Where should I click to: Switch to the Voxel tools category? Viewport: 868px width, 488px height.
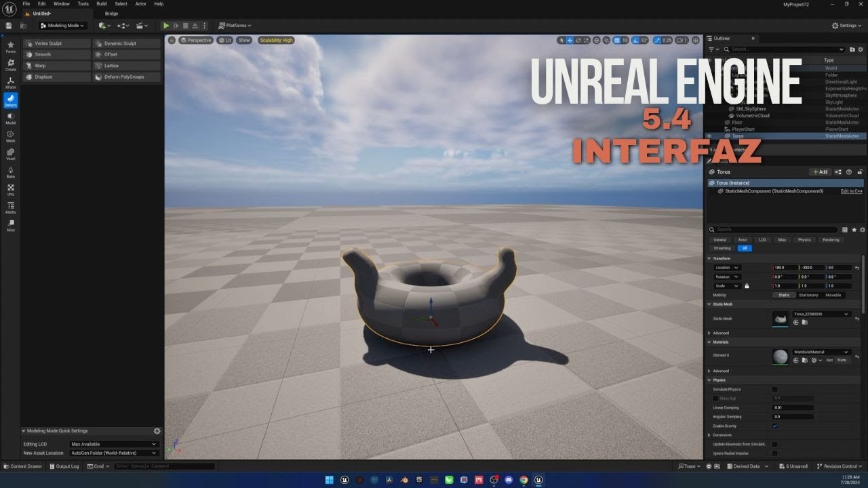click(11, 155)
